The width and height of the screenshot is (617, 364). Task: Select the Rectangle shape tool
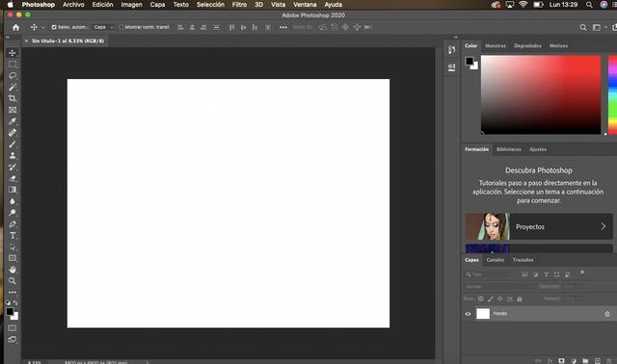[x=13, y=258]
